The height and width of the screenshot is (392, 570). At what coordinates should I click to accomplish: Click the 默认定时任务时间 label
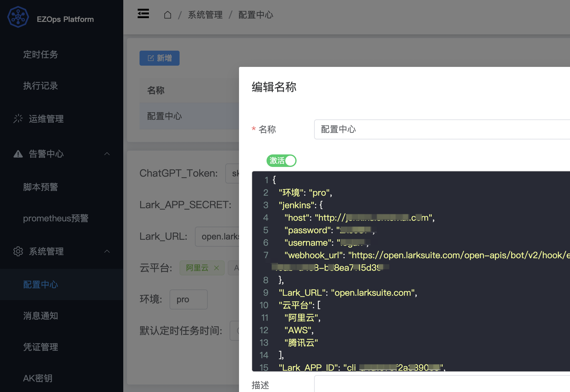coord(181,330)
